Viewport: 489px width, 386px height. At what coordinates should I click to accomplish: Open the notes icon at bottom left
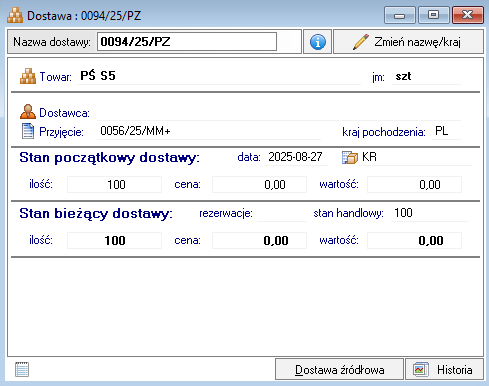pos(22,369)
